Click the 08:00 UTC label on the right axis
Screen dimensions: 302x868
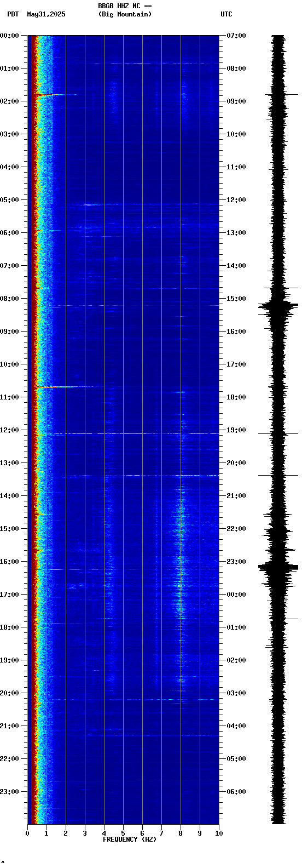(x=236, y=68)
